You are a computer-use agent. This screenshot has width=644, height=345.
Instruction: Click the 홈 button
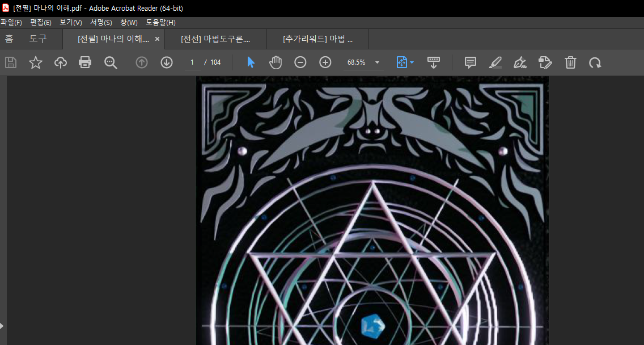[x=9, y=39]
